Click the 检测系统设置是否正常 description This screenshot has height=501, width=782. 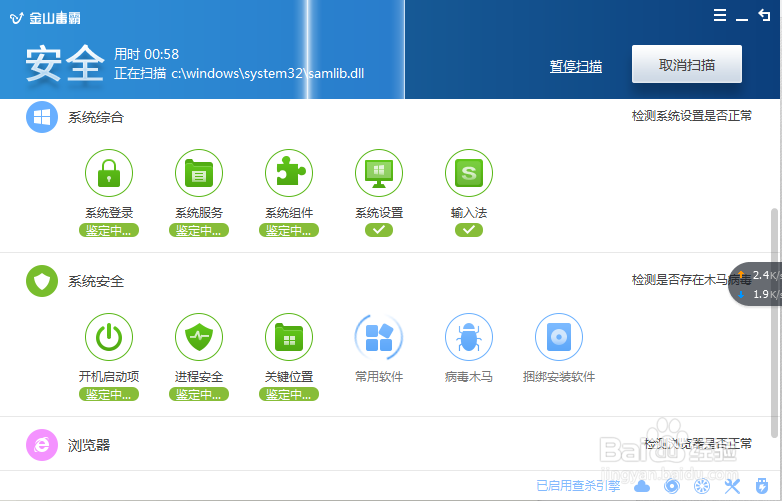tap(692, 116)
